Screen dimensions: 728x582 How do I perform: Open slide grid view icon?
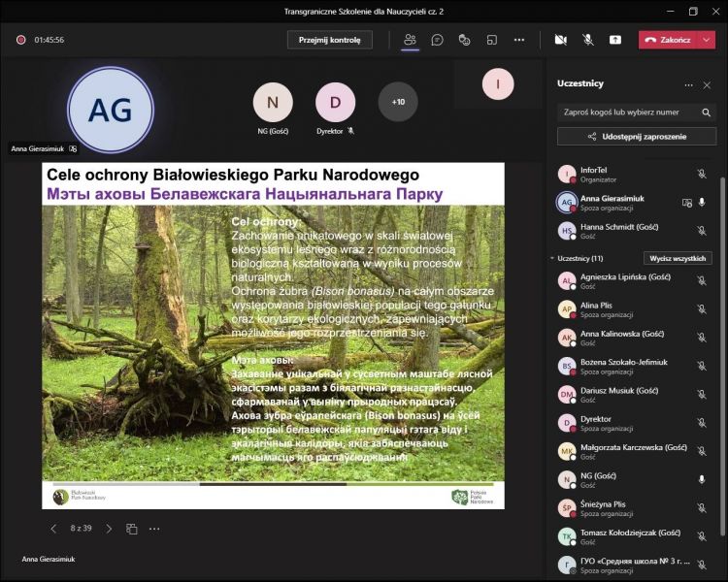132,529
